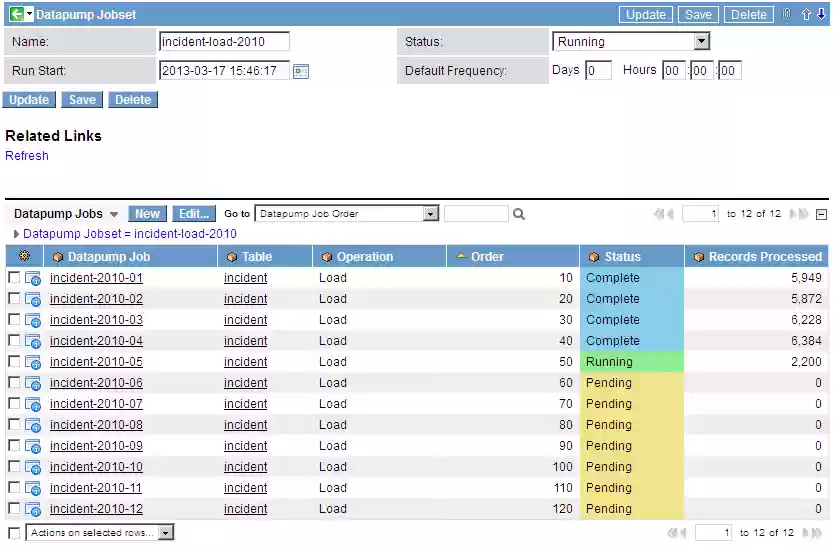Sort by the Records Processed column header

(765, 257)
